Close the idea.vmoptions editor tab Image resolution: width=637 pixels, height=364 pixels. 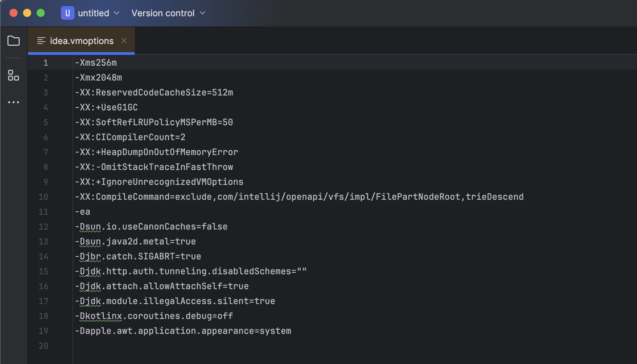click(124, 41)
